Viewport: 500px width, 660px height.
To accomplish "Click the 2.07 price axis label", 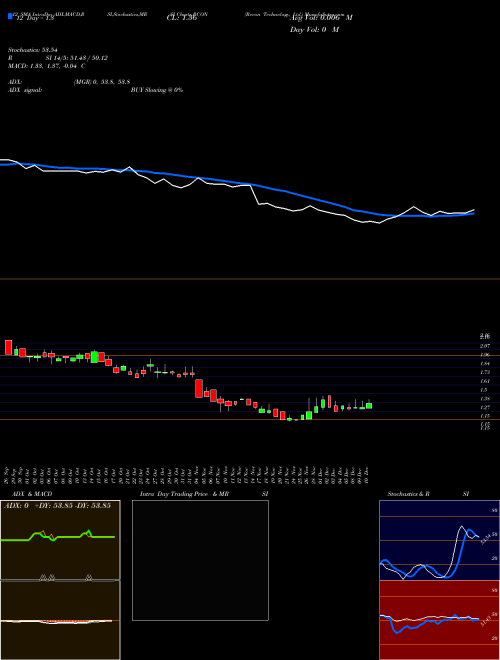I will [484, 346].
